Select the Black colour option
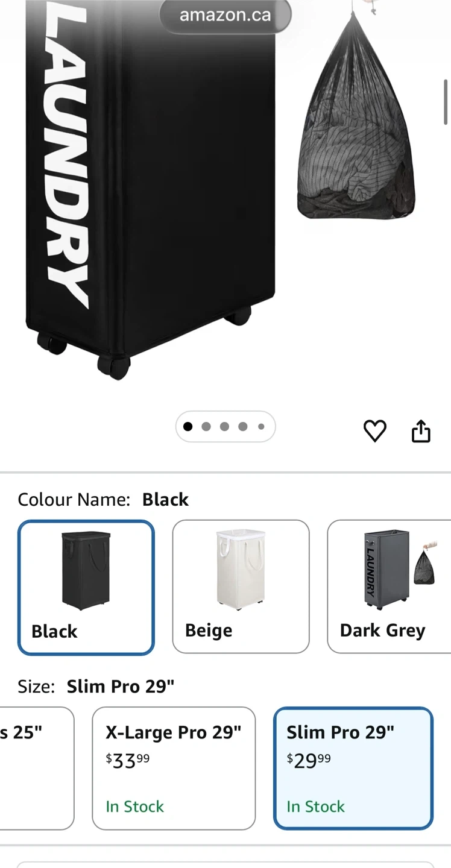The height and width of the screenshot is (868, 451). pyautogui.click(x=86, y=587)
